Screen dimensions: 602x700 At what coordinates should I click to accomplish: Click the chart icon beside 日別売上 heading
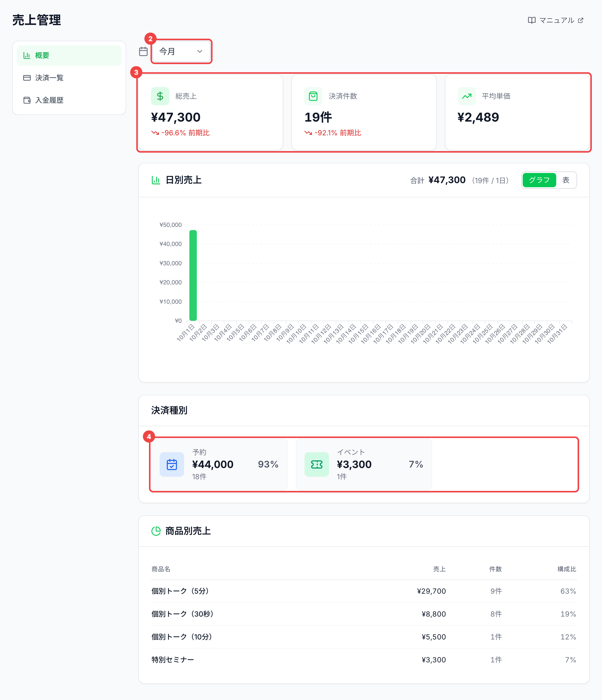(156, 180)
